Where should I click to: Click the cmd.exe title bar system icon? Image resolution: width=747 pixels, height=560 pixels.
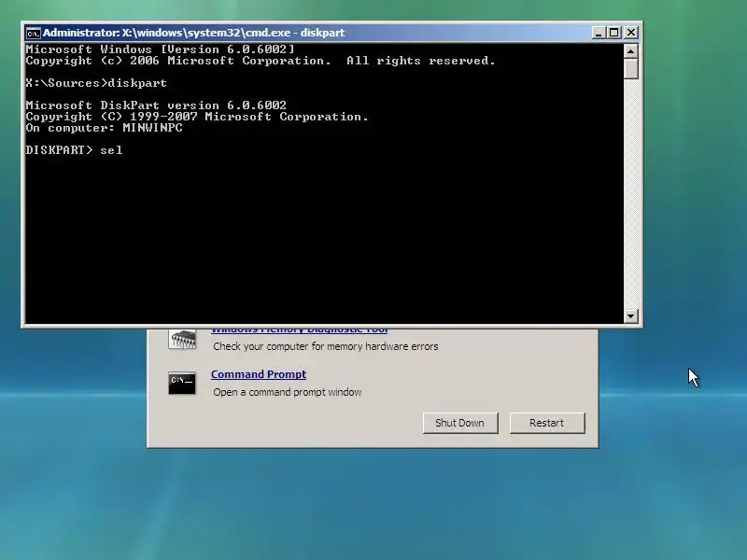click(x=33, y=33)
